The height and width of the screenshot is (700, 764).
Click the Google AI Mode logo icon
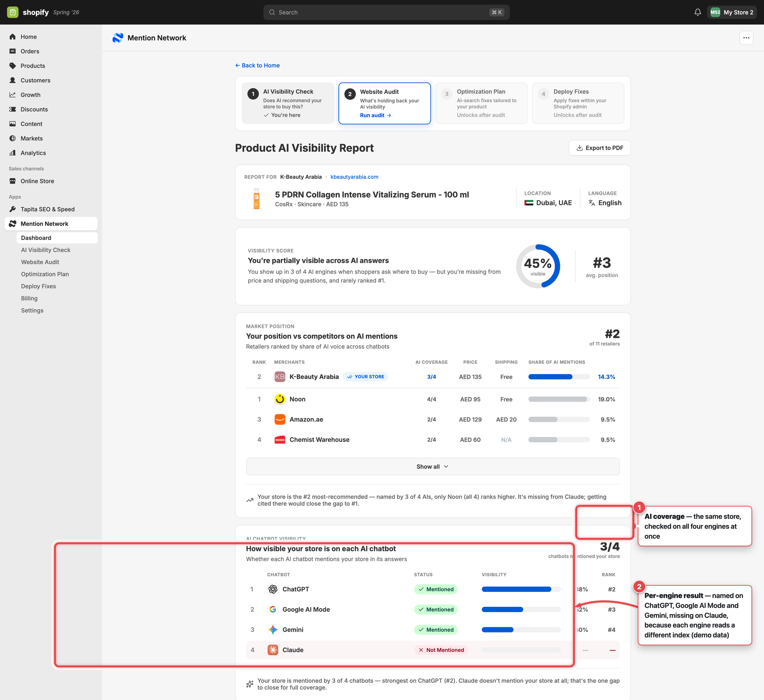coord(273,609)
